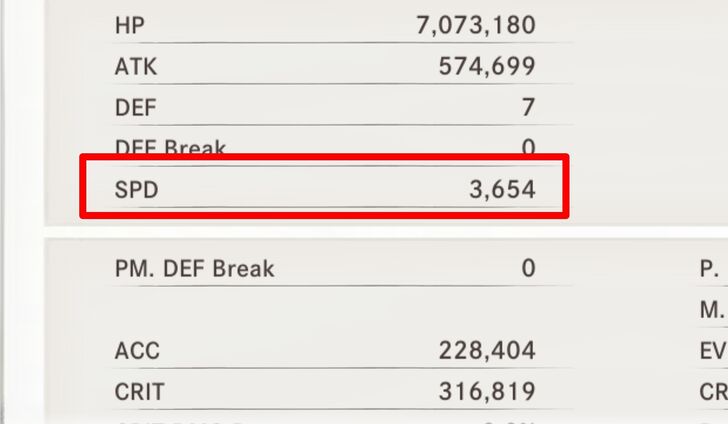Select the ACC value 228,404
This screenshot has width=728, height=424.
coord(487,351)
